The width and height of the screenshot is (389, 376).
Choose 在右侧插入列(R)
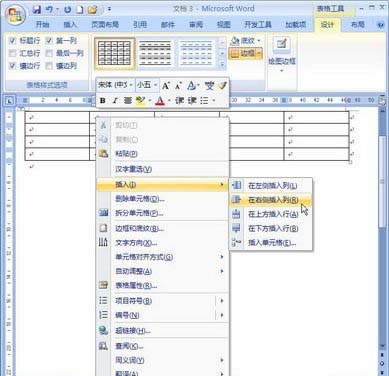coord(271,200)
